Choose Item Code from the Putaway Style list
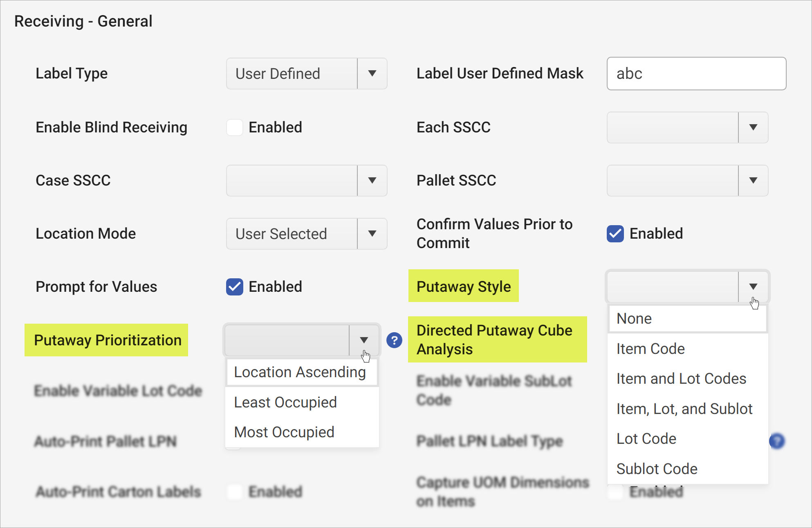Screen dimensions: 812x528 (x=650, y=349)
